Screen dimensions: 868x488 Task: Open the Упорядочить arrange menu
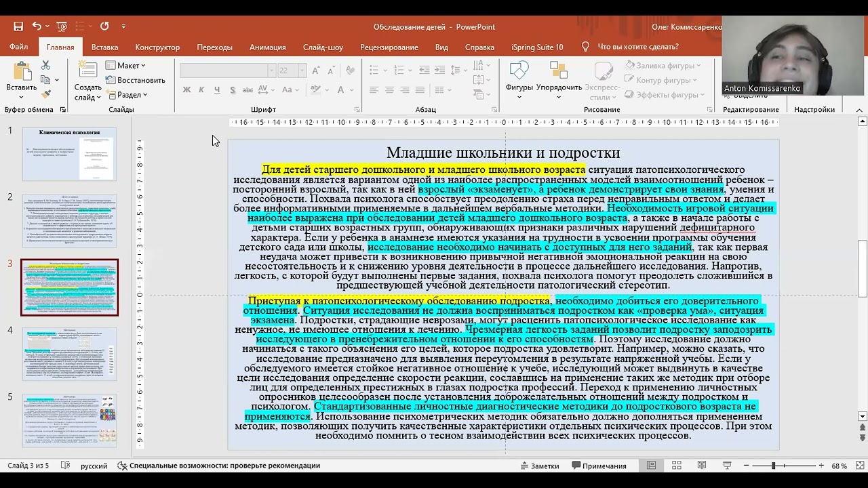tap(559, 77)
